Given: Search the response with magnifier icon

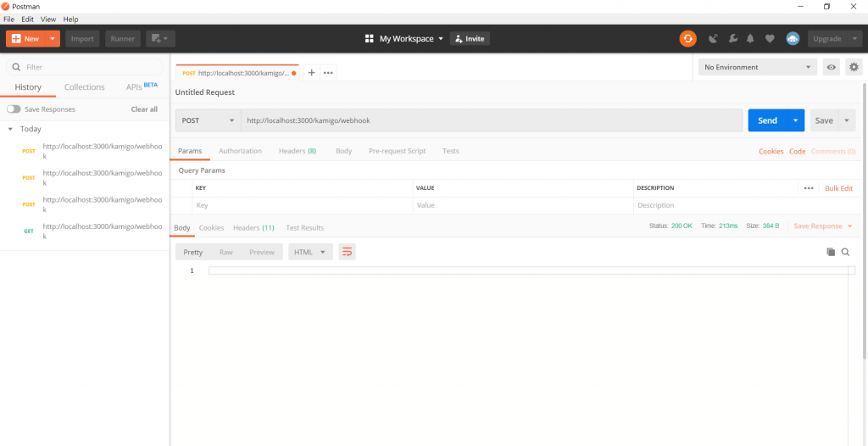Looking at the screenshot, I should (x=845, y=252).
